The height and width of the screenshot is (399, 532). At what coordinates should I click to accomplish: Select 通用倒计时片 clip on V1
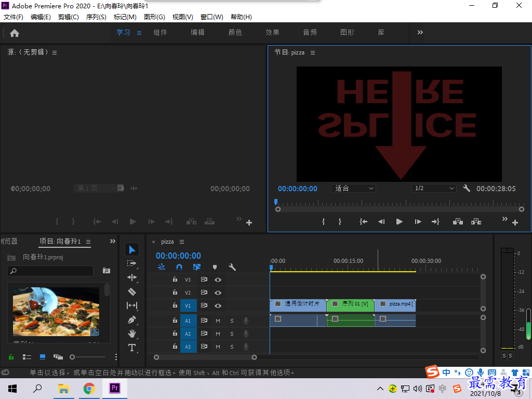pos(298,305)
